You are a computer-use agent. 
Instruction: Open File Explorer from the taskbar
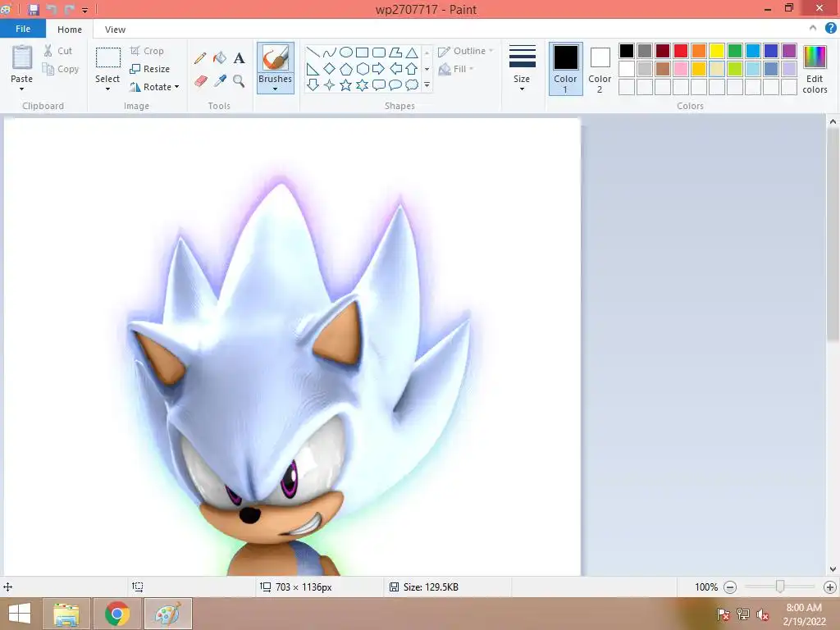[x=66, y=614]
